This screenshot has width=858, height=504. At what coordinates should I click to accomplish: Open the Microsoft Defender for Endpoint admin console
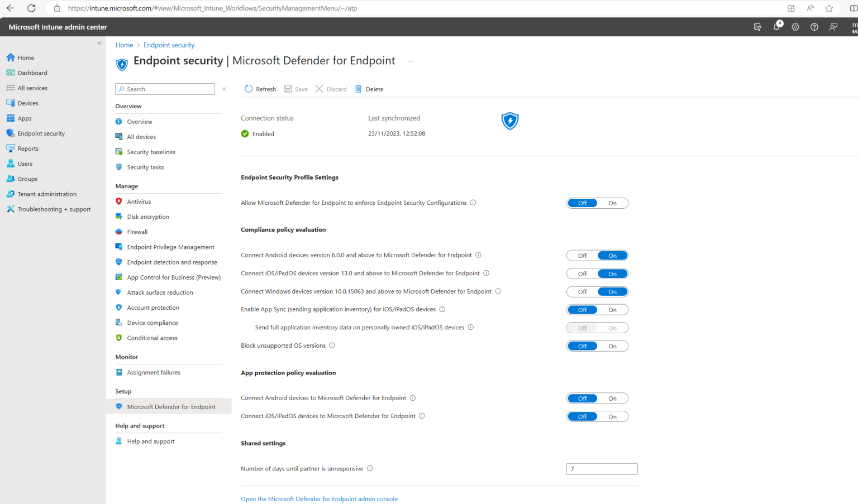coord(319,498)
